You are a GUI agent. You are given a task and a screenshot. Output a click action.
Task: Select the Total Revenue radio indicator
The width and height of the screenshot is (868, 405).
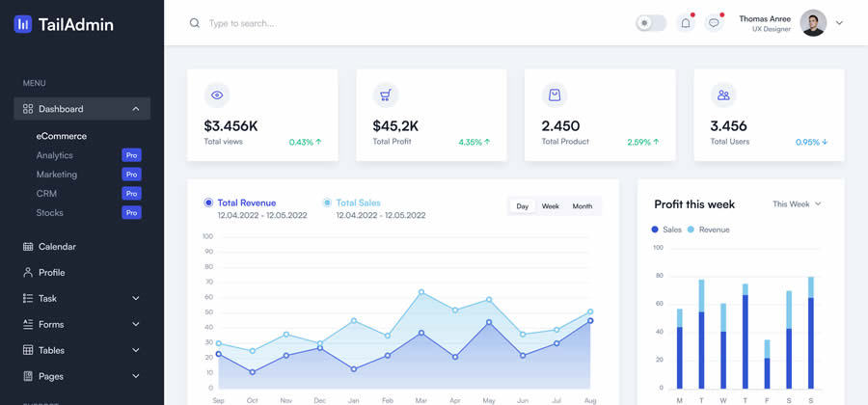tap(208, 202)
